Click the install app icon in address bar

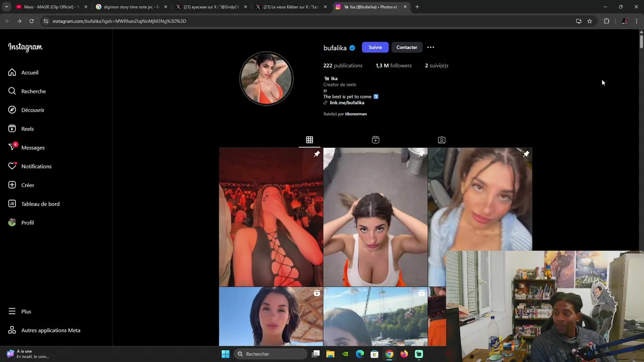tap(579, 21)
